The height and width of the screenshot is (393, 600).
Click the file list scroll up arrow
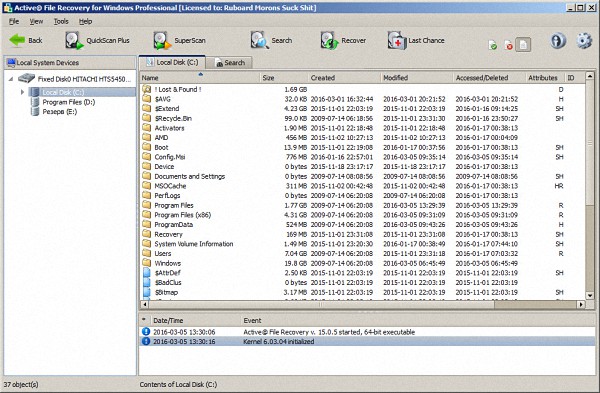(x=590, y=77)
